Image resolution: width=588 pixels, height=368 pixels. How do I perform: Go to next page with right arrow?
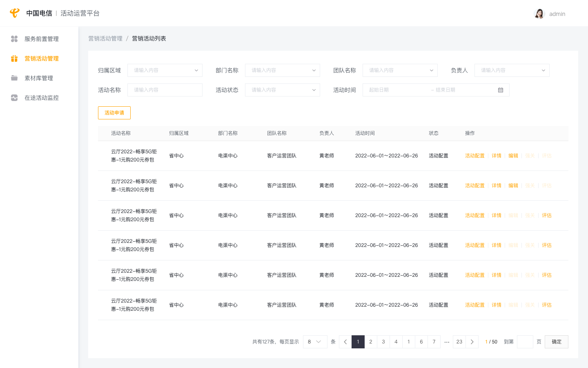(x=472, y=342)
